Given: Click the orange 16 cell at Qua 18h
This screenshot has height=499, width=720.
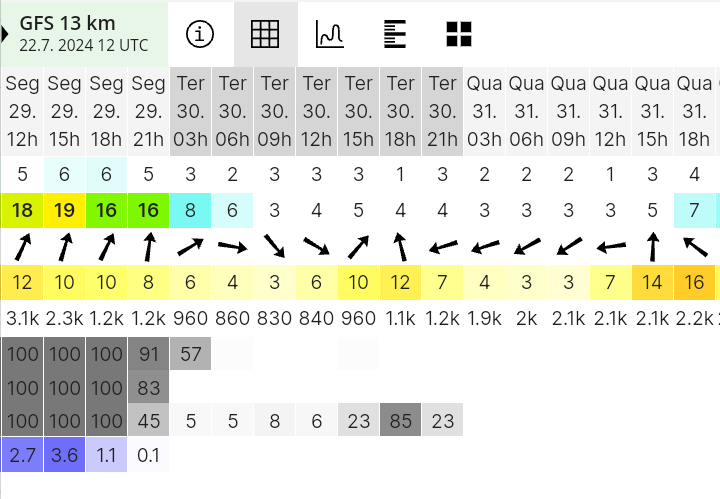Looking at the screenshot, I should 694,282.
